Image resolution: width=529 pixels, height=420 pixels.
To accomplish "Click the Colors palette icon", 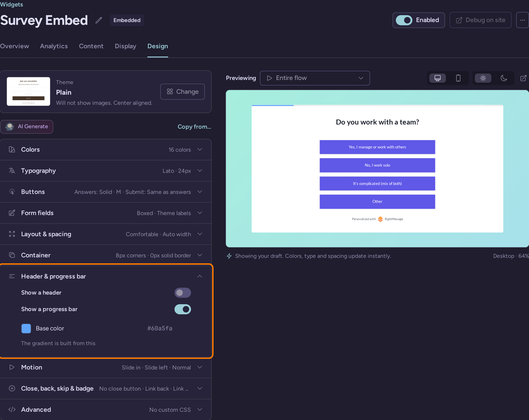I will click(12, 150).
